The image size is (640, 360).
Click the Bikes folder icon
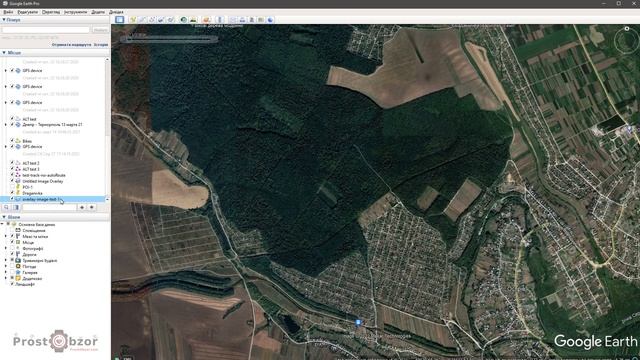pyautogui.click(x=18, y=141)
